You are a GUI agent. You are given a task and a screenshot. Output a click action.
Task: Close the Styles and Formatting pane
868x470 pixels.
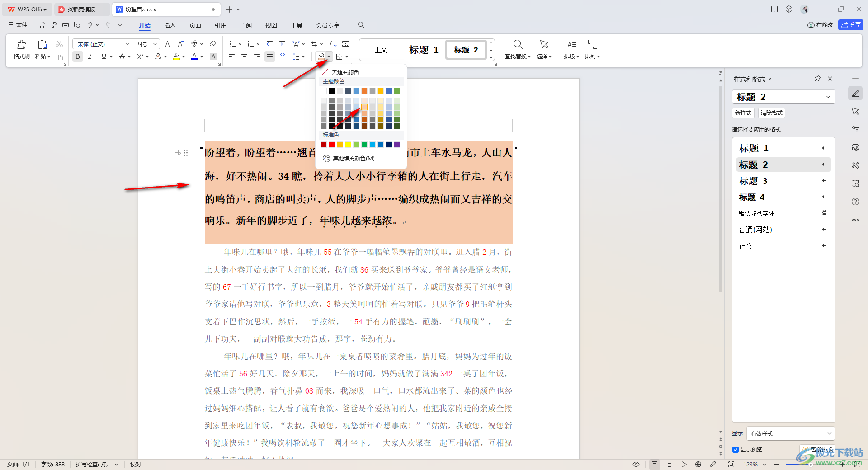tap(830, 79)
